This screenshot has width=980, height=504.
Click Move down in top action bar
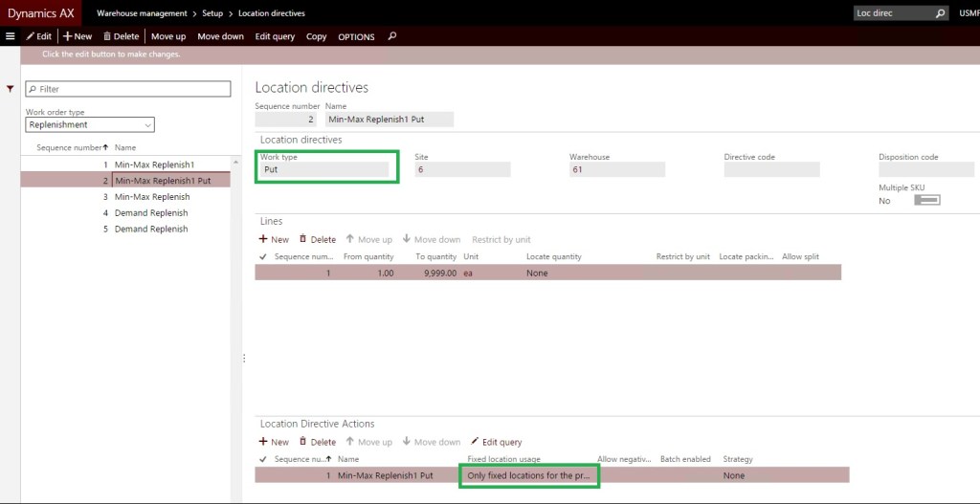(220, 36)
